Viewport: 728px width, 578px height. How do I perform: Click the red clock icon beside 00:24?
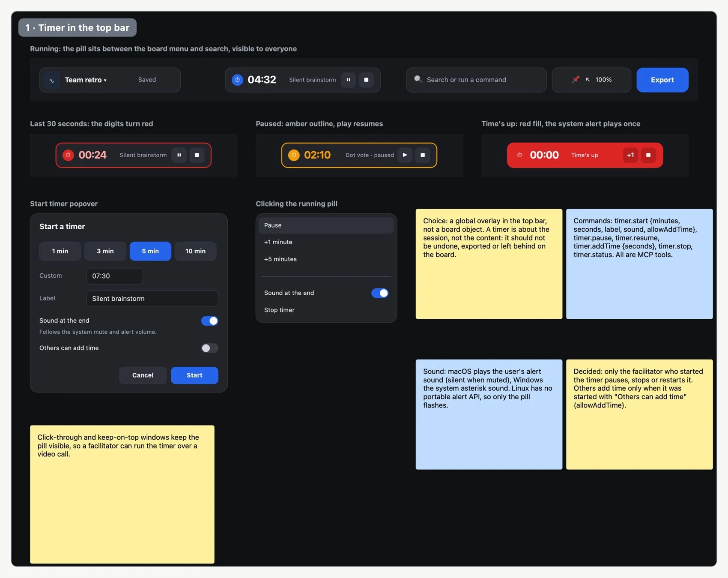coord(68,155)
